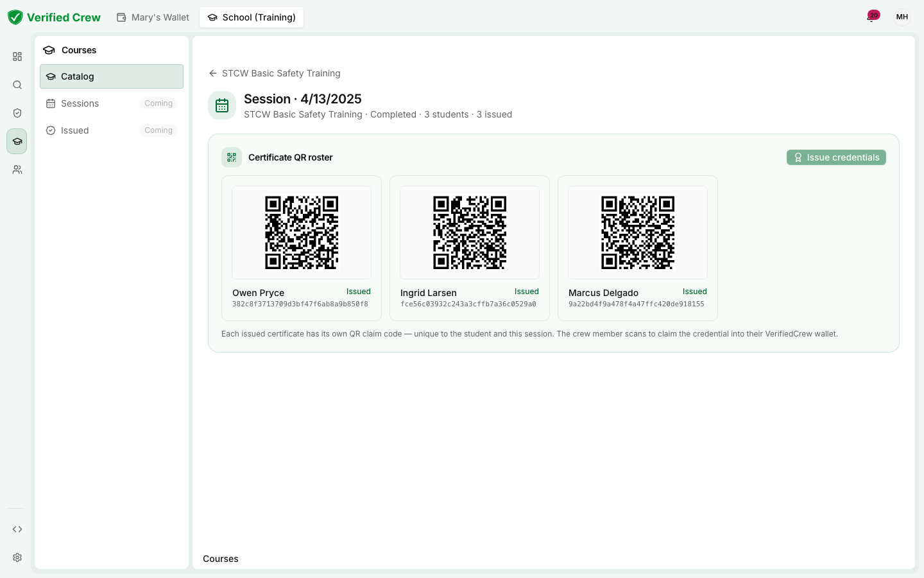This screenshot has width=924, height=578.
Task: Click the Courses footer label
Action: [221, 559]
